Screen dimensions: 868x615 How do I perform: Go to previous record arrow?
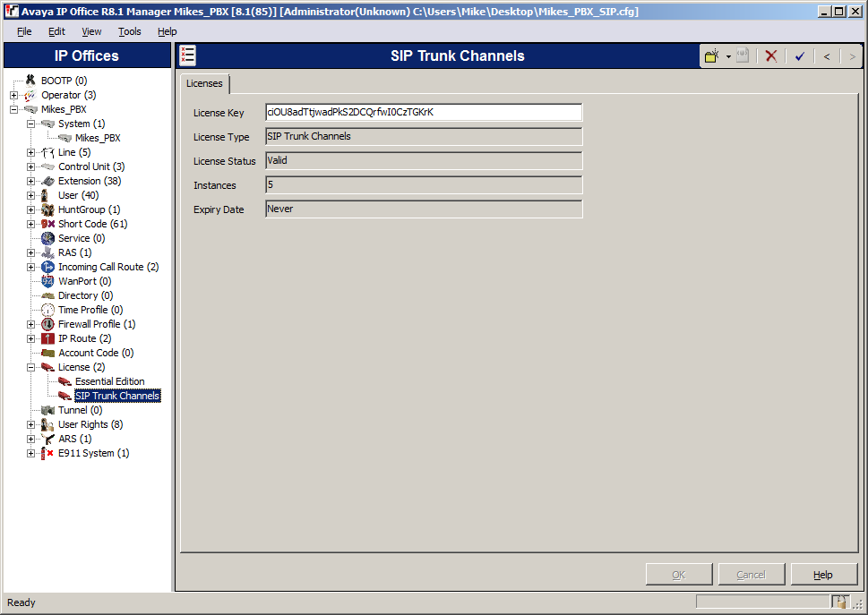click(x=827, y=56)
